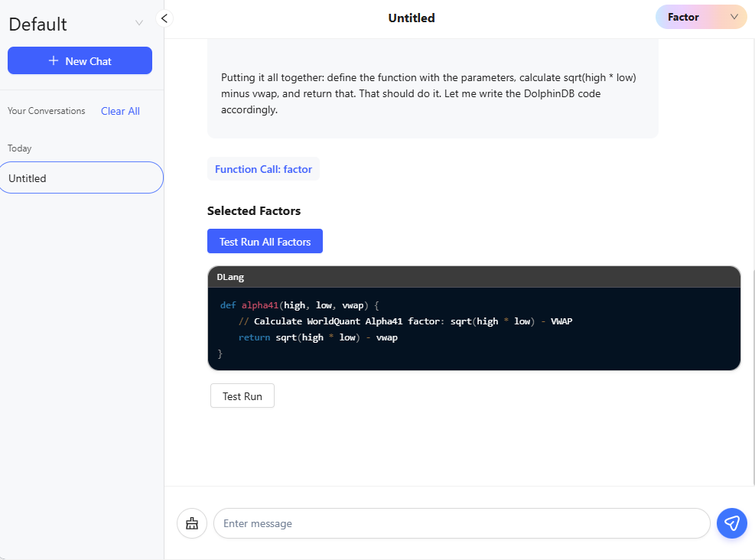Click the Untitled title in the header
The width and height of the screenshot is (755, 560).
412,18
